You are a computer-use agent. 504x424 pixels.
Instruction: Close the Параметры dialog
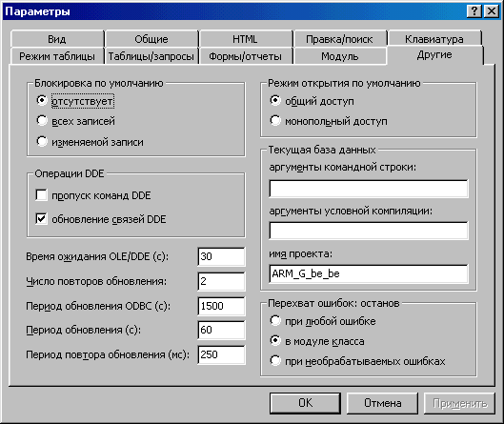(x=492, y=11)
